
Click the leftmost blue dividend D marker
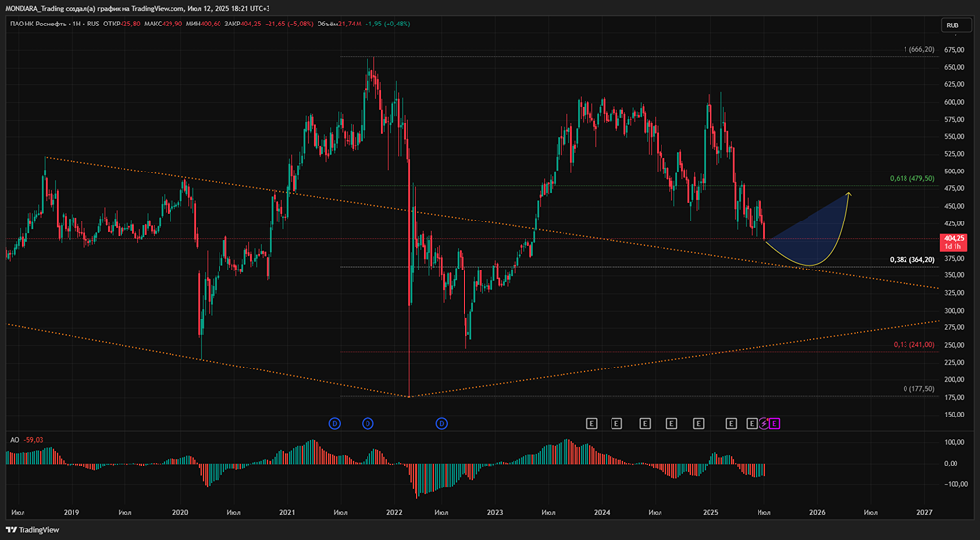pos(334,423)
